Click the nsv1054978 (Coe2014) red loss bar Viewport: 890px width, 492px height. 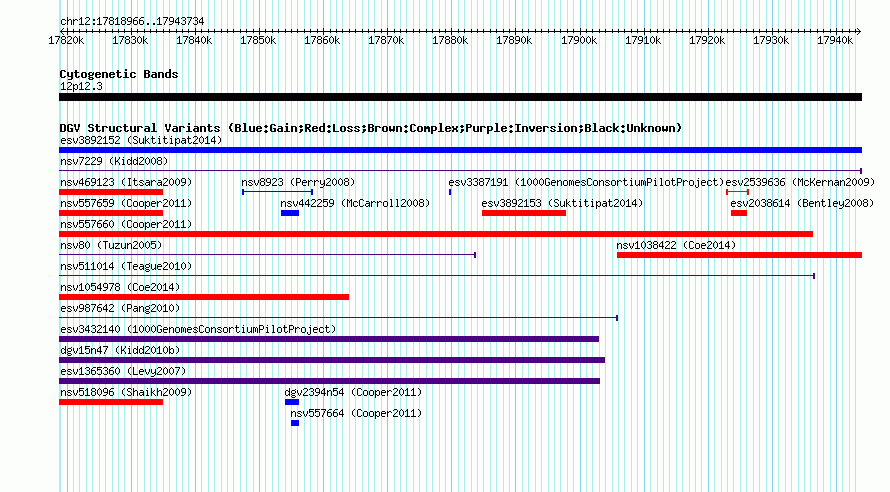pos(204,297)
